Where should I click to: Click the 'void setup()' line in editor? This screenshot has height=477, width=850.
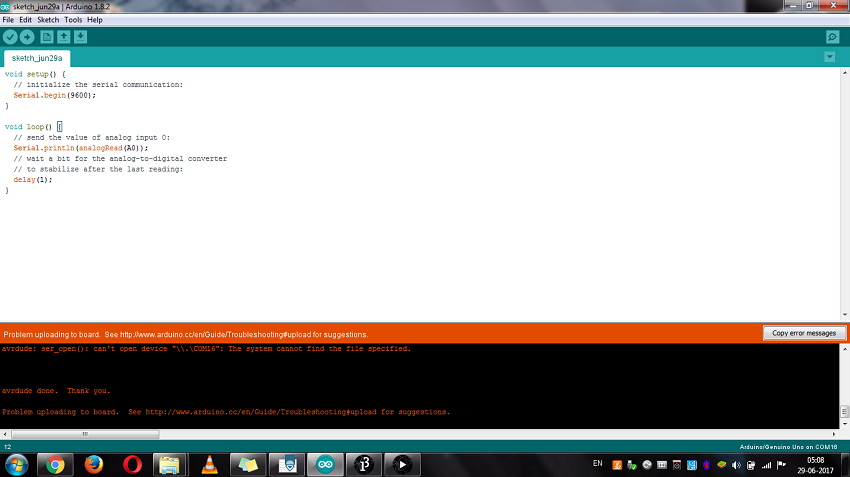[x=35, y=74]
